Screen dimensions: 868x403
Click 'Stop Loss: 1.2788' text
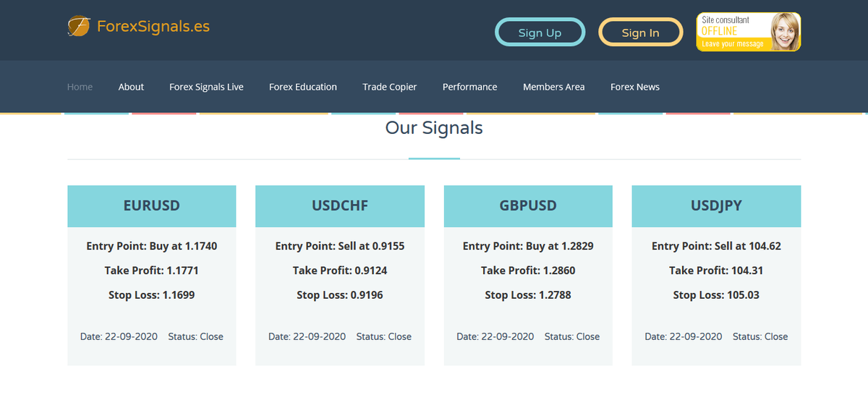(x=528, y=295)
